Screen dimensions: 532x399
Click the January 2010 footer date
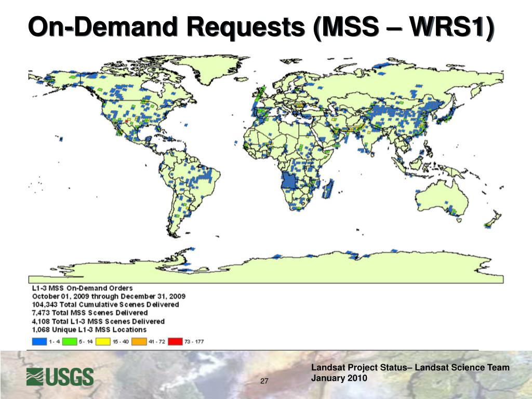point(339,378)
